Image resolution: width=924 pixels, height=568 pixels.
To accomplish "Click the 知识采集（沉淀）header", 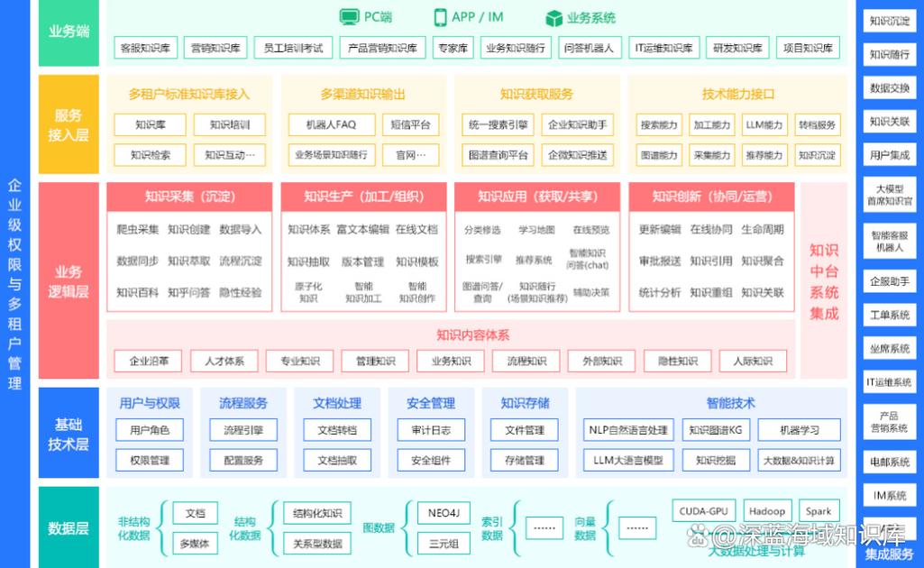I will [189, 197].
